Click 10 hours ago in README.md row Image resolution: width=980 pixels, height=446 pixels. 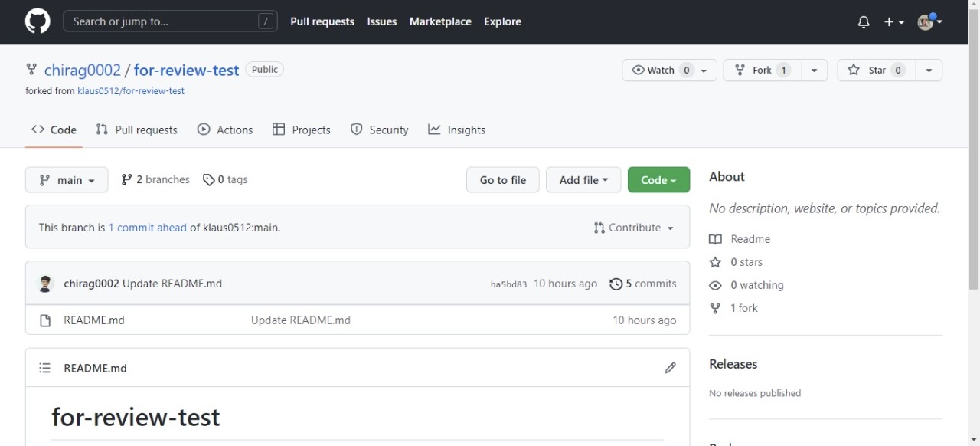[x=645, y=320]
